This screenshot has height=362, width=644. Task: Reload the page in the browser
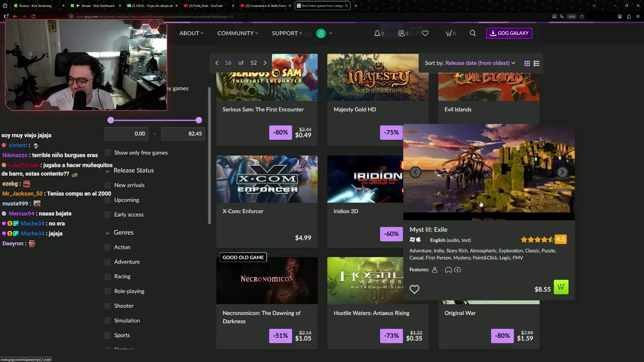pyautogui.click(x=33, y=16)
